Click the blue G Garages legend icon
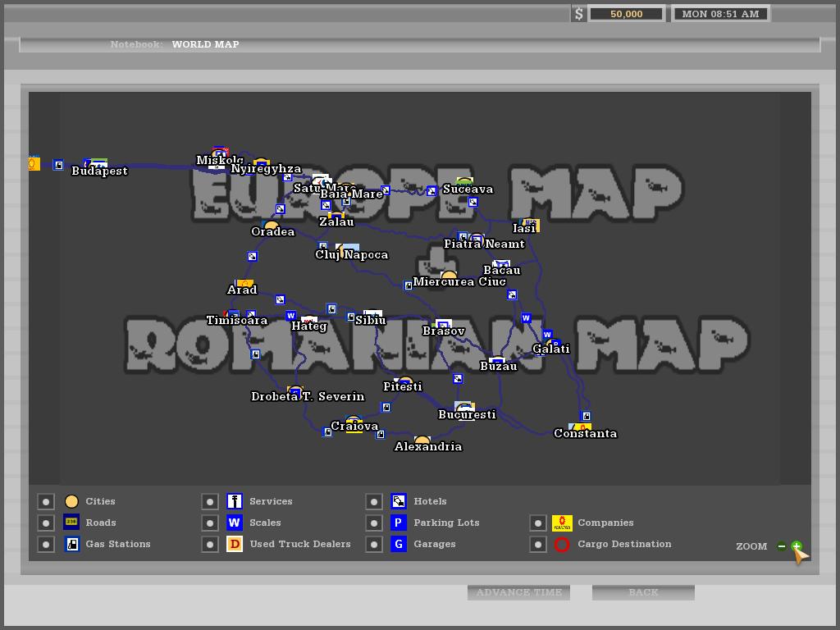The width and height of the screenshot is (840, 630). (399, 544)
